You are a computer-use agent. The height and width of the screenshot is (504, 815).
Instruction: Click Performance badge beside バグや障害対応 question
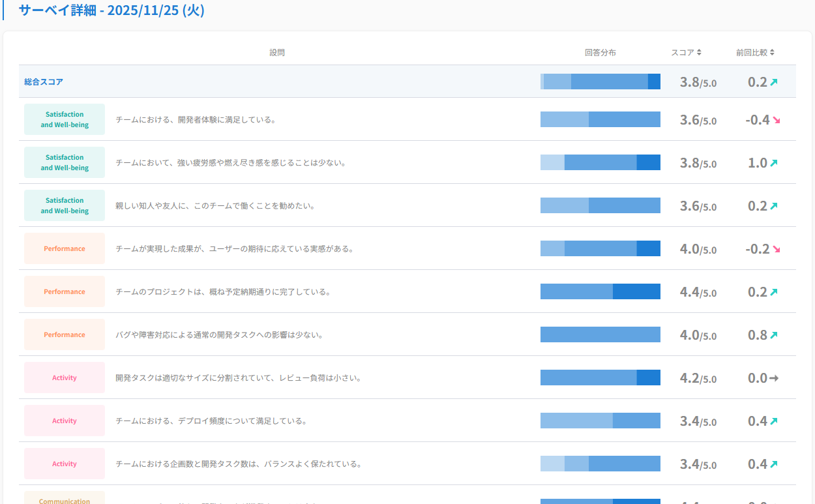[x=65, y=334]
